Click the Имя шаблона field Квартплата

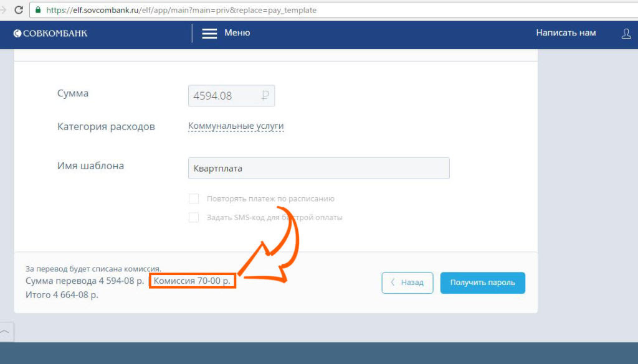pyautogui.click(x=318, y=168)
